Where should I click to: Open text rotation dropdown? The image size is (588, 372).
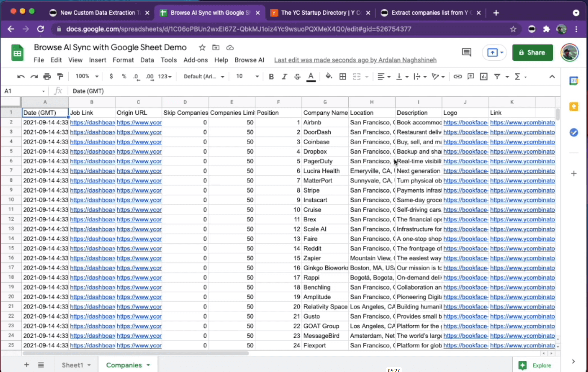(438, 77)
